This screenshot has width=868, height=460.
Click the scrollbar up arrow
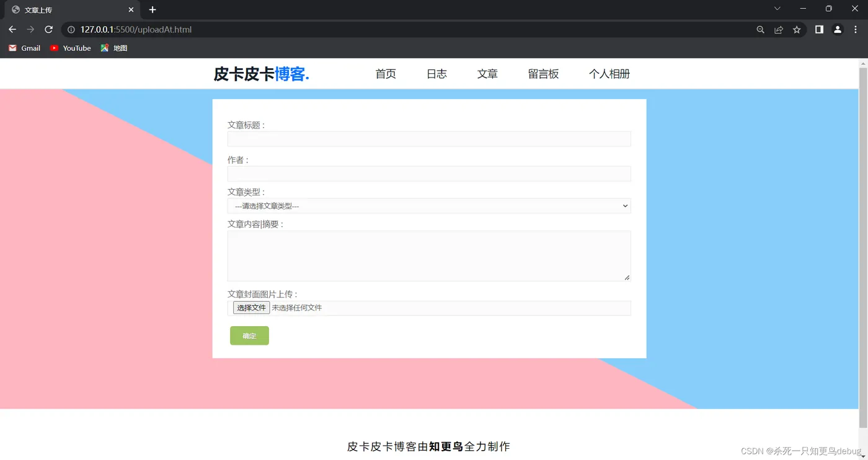pyautogui.click(x=863, y=63)
